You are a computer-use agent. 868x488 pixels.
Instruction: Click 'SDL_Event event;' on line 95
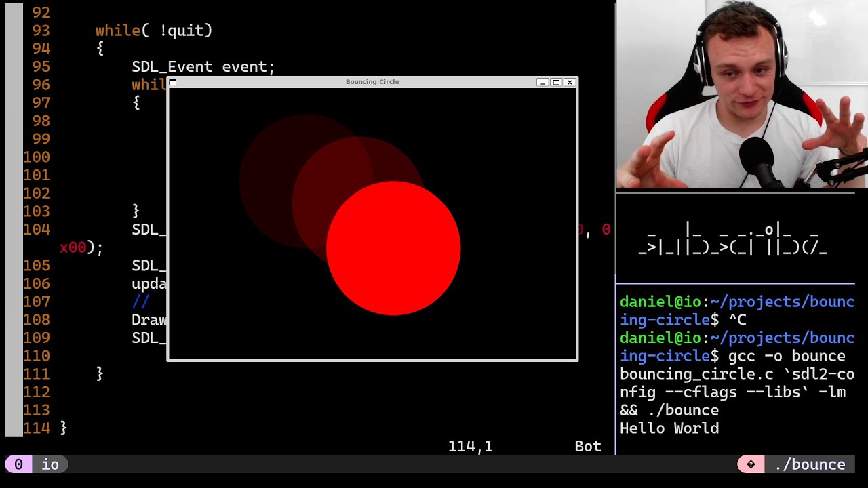203,67
